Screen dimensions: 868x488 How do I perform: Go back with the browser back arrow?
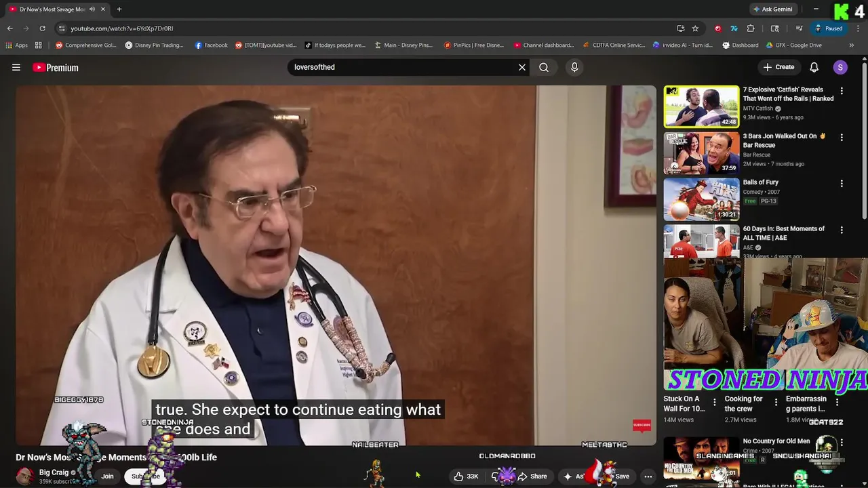click(9, 28)
